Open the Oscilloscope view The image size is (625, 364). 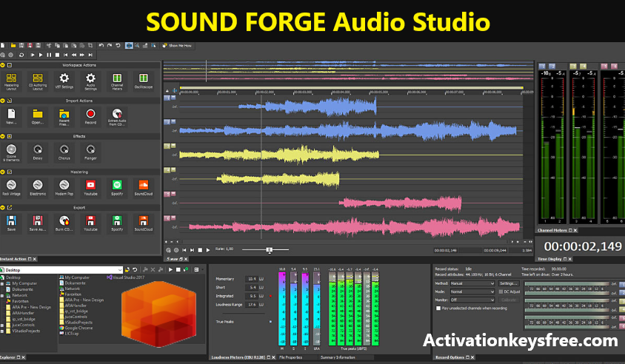click(143, 81)
